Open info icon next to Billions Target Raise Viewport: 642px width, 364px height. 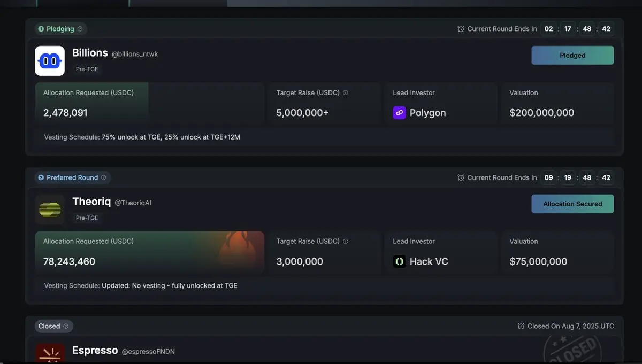pyautogui.click(x=346, y=92)
